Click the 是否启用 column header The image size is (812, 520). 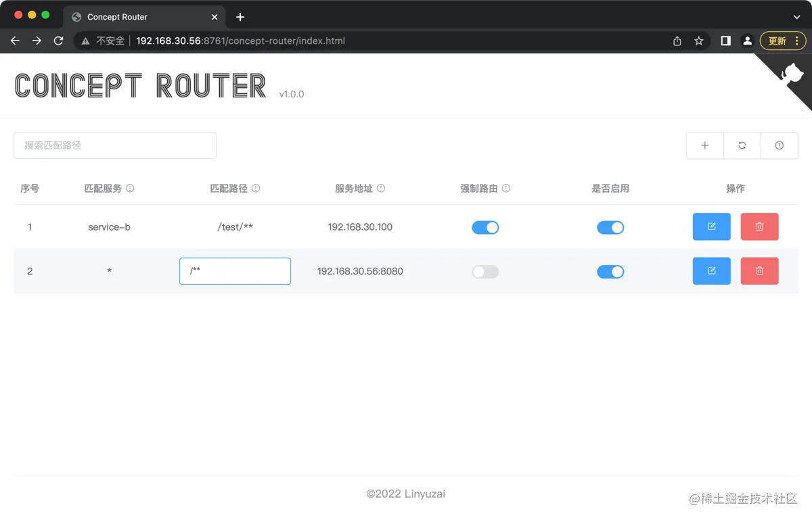[x=610, y=189]
